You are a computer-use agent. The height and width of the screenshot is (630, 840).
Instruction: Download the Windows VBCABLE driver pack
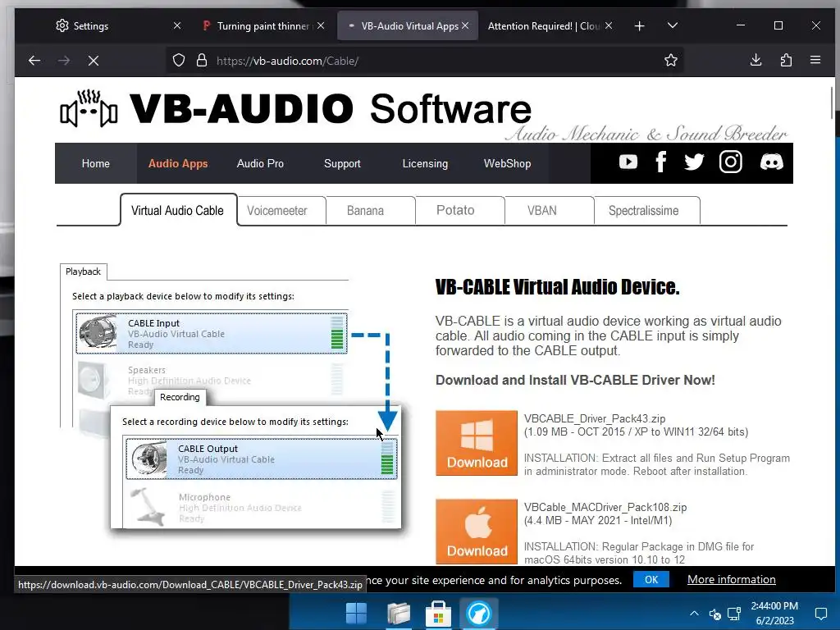pyautogui.click(x=477, y=442)
